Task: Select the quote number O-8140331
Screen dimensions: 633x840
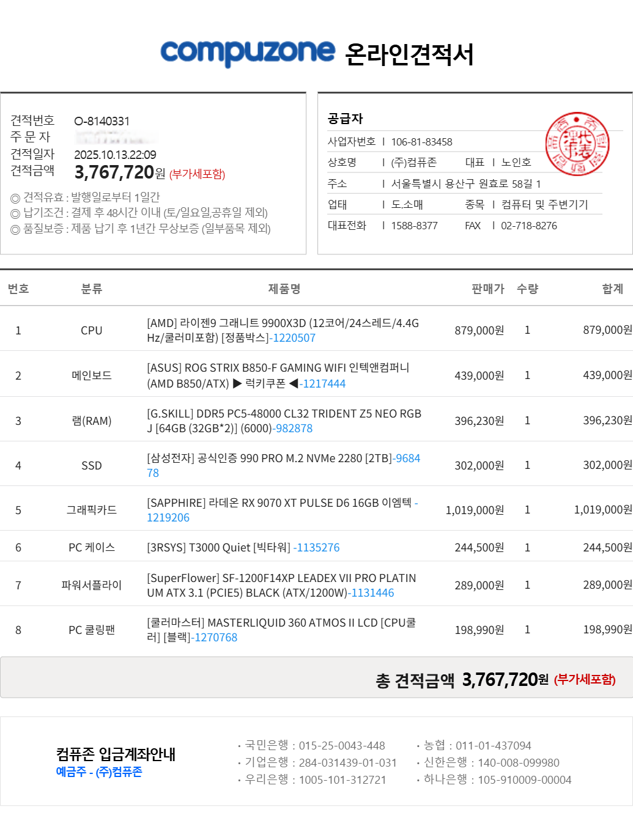Action: 102,121
